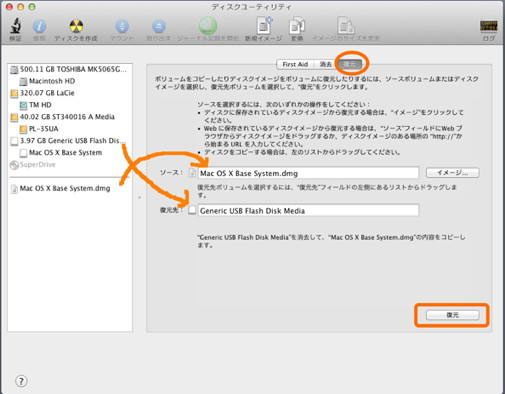Click the destination field Generic USB Flash Disk Media
Image resolution: width=505 pixels, height=394 pixels.
(x=308, y=210)
